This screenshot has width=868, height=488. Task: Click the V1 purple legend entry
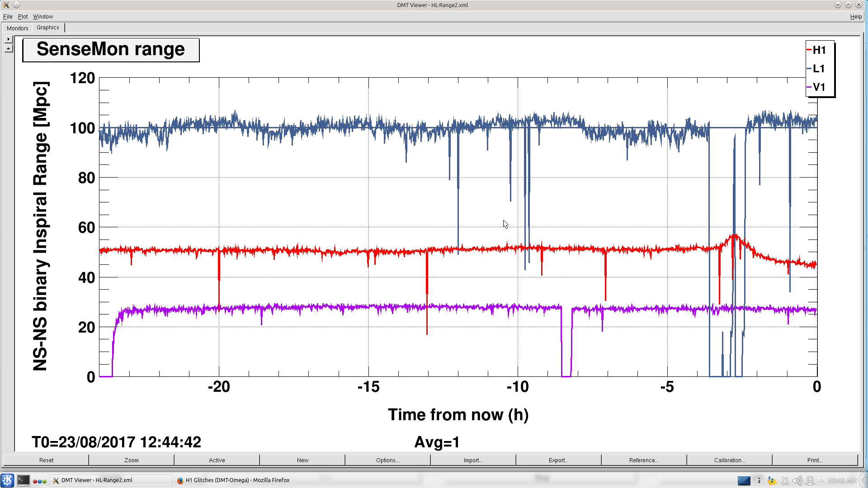(816, 87)
